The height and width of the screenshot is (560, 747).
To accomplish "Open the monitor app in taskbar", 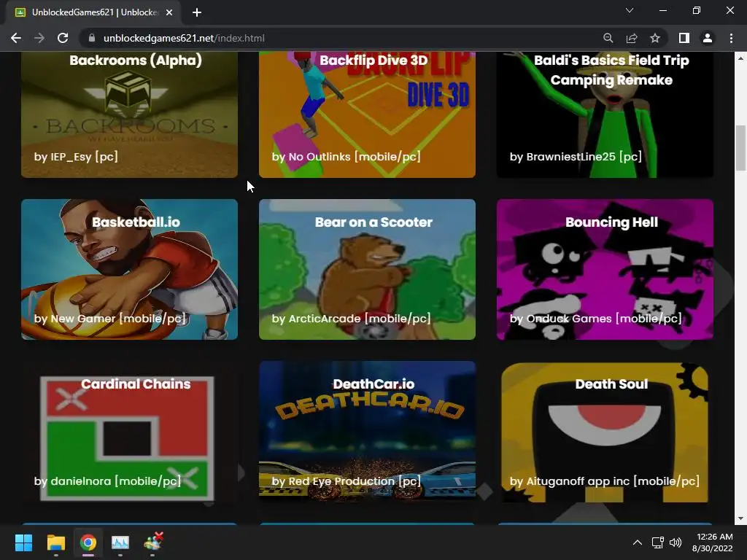I will (x=120, y=542).
